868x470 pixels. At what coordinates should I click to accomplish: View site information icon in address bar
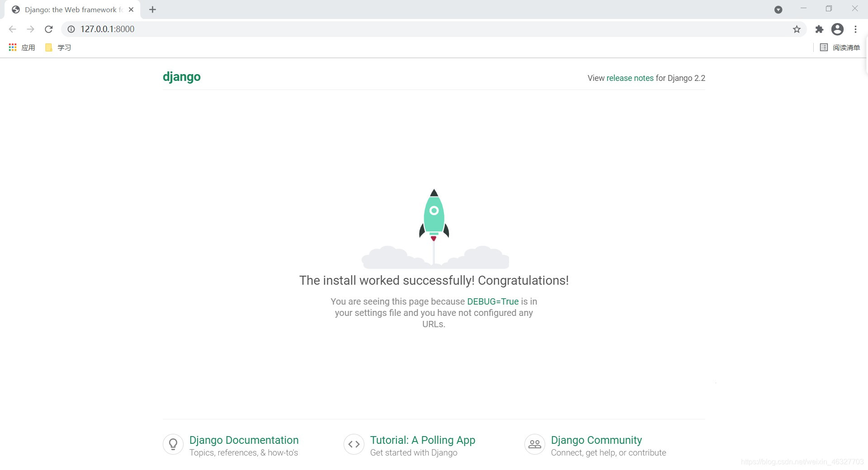click(71, 29)
